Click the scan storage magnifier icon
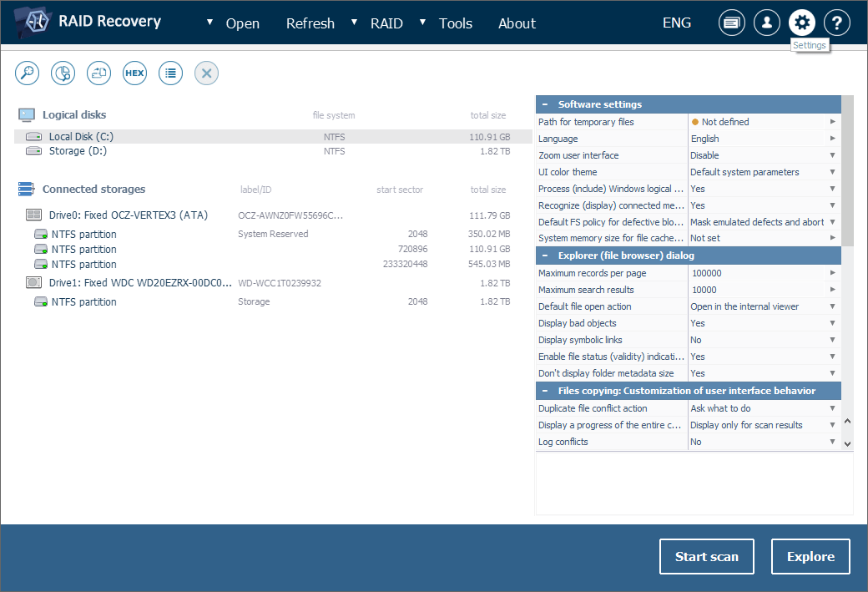This screenshot has width=868, height=592. 28,73
